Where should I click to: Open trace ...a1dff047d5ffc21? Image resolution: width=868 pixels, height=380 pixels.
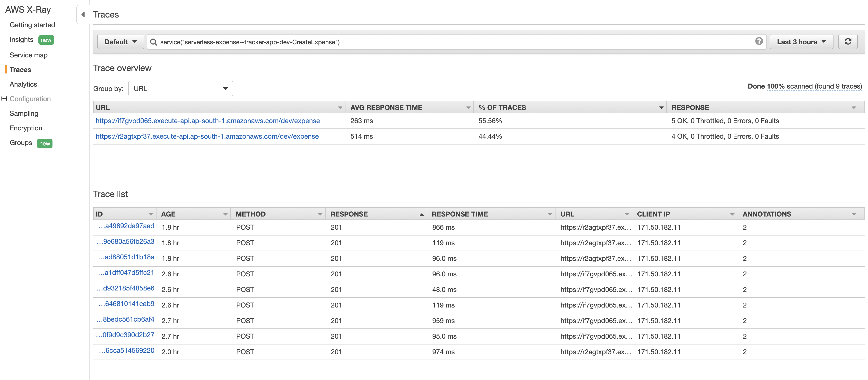(x=126, y=272)
